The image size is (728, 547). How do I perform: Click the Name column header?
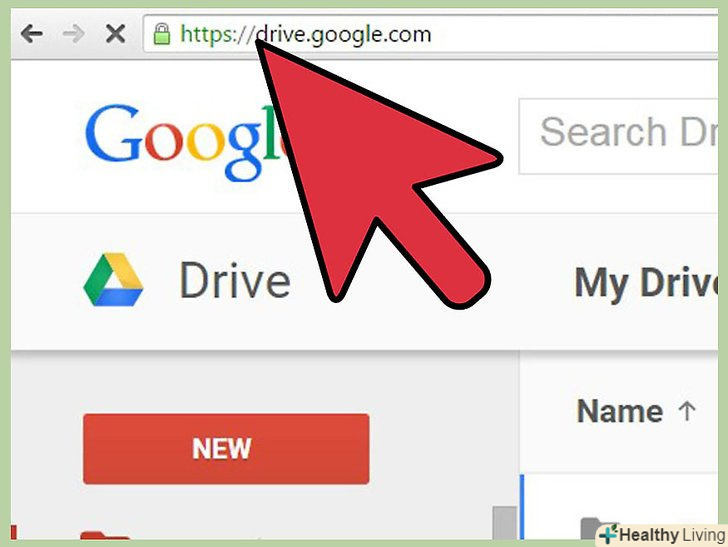pyautogui.click(x=620, y=411)
